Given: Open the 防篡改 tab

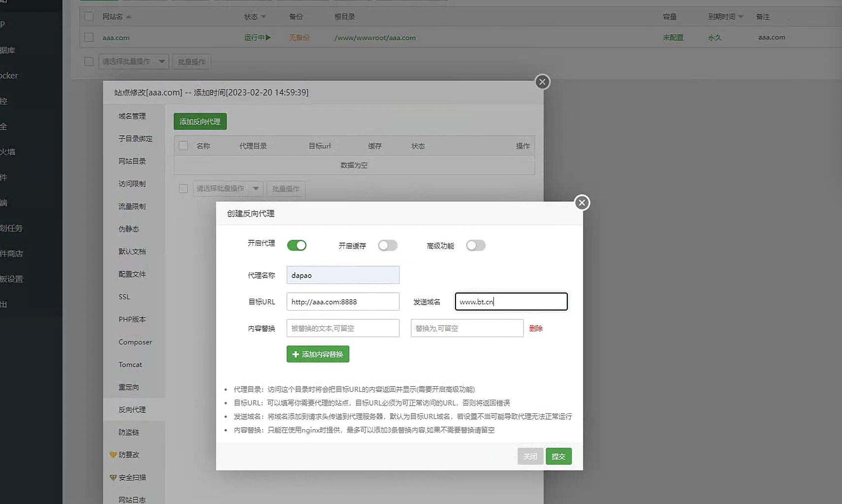Looking at the screenshot, I should click(129, 455).
